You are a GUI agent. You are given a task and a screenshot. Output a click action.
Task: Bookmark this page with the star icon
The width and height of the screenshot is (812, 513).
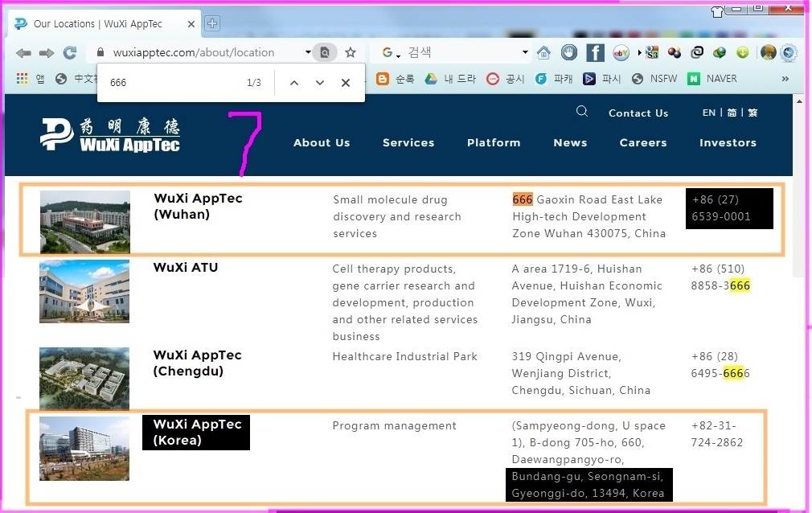pos(351,52)
